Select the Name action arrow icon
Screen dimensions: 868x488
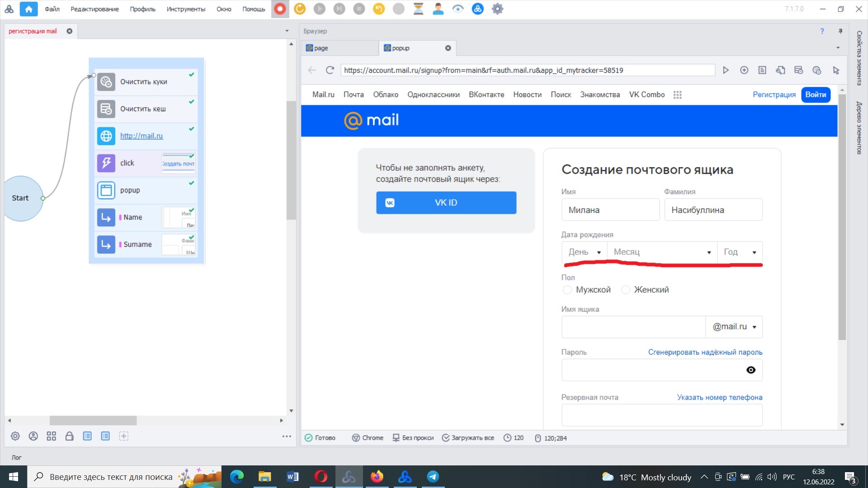pyautogui.click(x=106, y=217)
